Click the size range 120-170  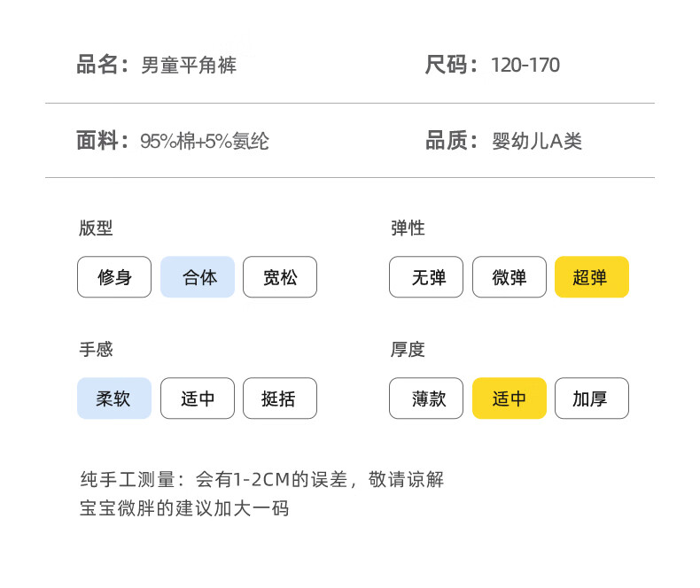click(x=525, y=66)
